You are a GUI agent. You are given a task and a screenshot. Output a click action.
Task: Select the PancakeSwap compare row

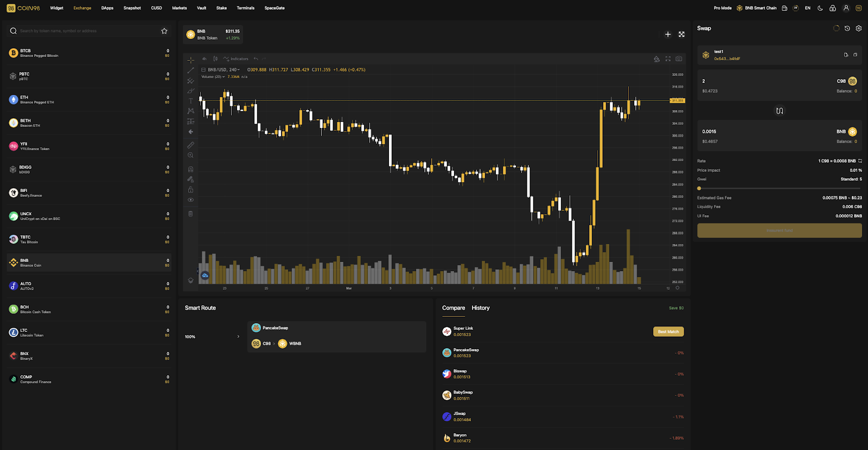click(563, 353)
